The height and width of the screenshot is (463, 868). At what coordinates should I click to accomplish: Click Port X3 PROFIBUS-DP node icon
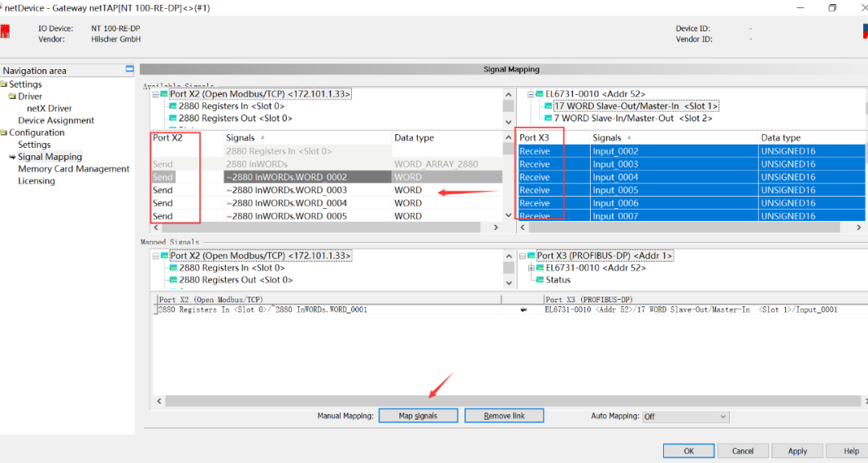tap(531, 256)
